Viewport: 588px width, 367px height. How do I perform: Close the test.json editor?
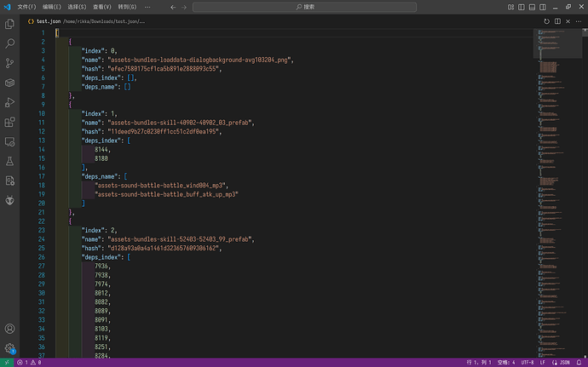568,21
